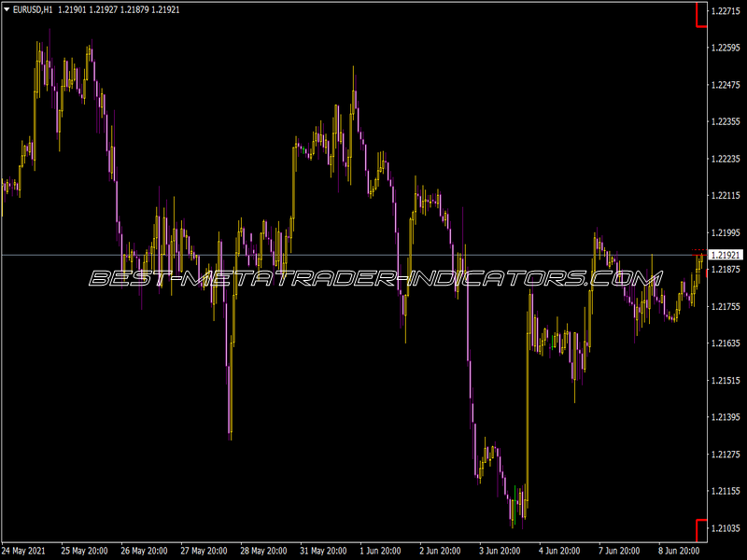Click the gray horizontal bid price line
This screenshot has width=747, height=560.
[354, 255]
